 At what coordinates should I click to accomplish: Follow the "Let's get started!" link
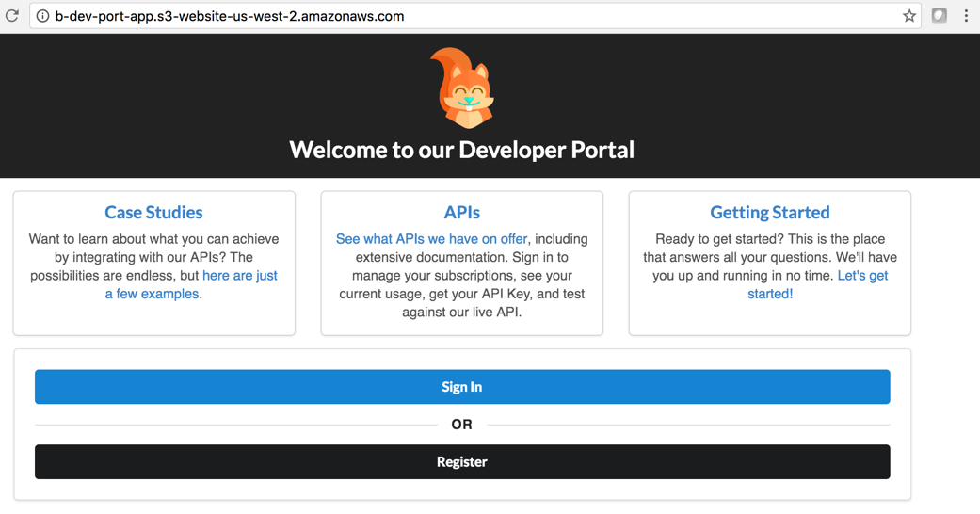tap(817, 284)
